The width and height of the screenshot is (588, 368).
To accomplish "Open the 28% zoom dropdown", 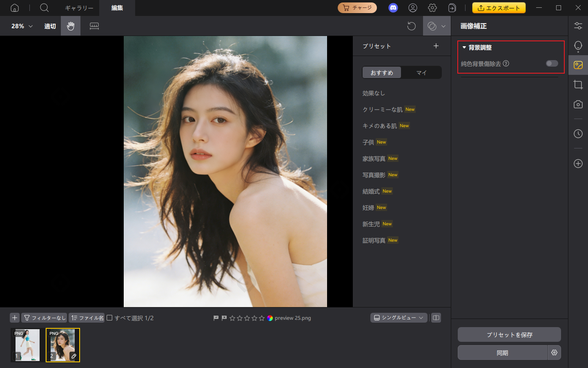I will tap(22, 26).
